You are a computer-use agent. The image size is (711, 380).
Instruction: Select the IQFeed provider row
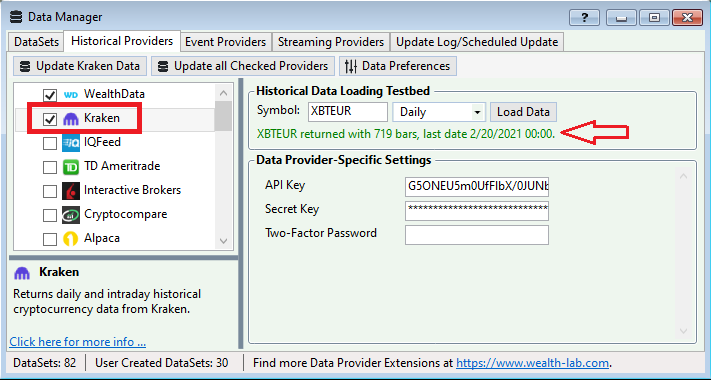(115, 143)
